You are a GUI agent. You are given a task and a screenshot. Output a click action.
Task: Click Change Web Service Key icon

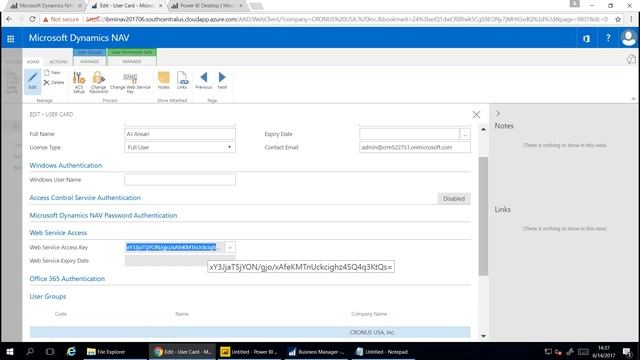coord(130,83)
